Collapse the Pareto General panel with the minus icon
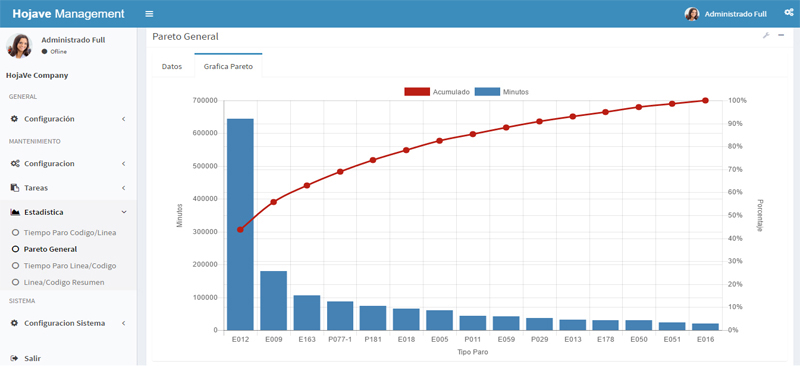This screenshot has height=366, width=800. pos(781,35)
